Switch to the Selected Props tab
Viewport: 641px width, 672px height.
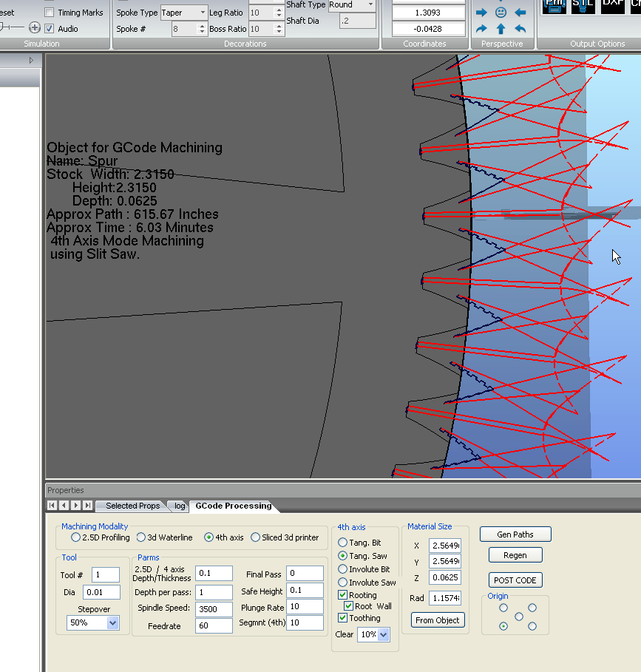132,506
